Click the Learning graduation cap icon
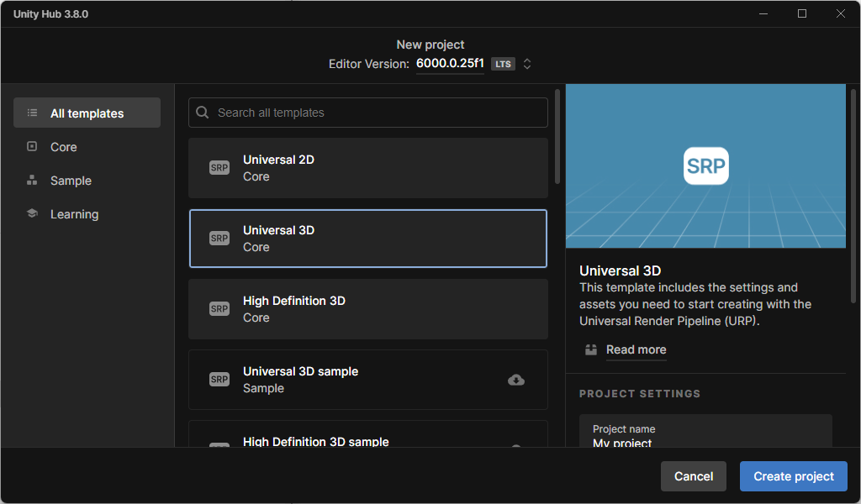The height and width of the screenshot is (504, 861). 32,213
